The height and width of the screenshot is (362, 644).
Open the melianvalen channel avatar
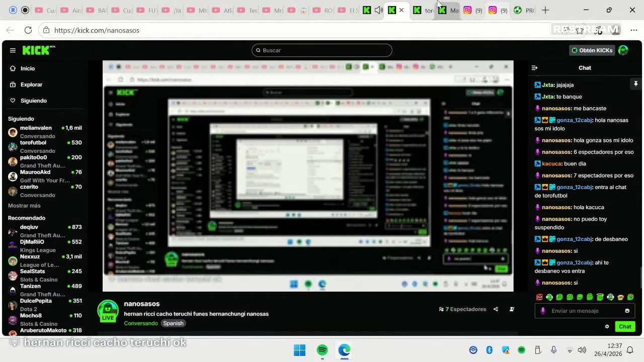13,132
